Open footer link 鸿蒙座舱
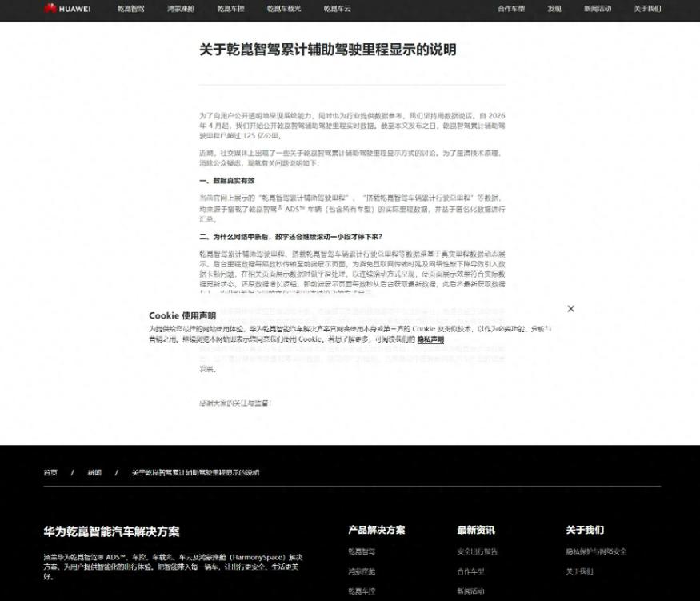This screenshot has height=601, width=700. click(x=362, y=571)
